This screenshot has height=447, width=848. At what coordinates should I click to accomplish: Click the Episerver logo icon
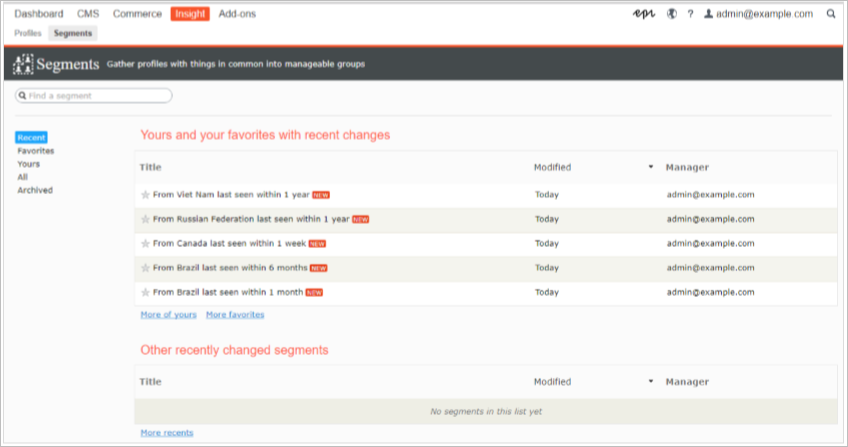(x=644, y=14)
